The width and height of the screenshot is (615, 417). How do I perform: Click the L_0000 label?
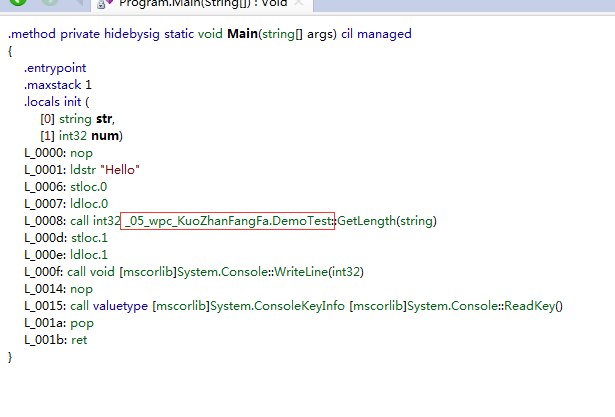tap(45, 153)
